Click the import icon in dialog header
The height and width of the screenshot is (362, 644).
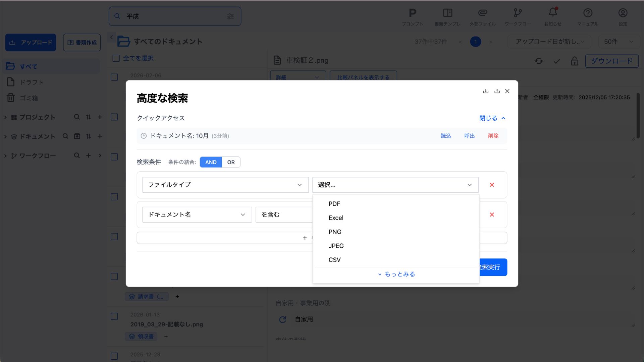click(485, 91)
